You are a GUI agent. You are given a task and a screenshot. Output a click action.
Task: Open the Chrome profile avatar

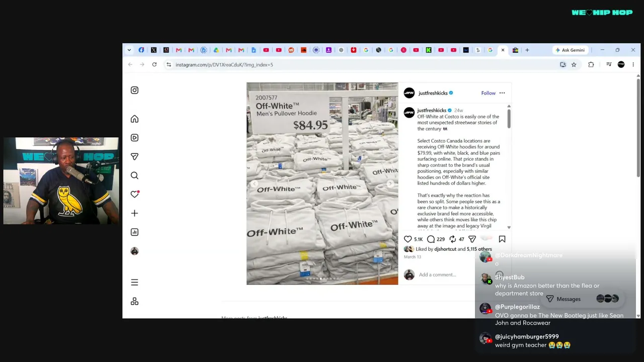pos(621,64)
